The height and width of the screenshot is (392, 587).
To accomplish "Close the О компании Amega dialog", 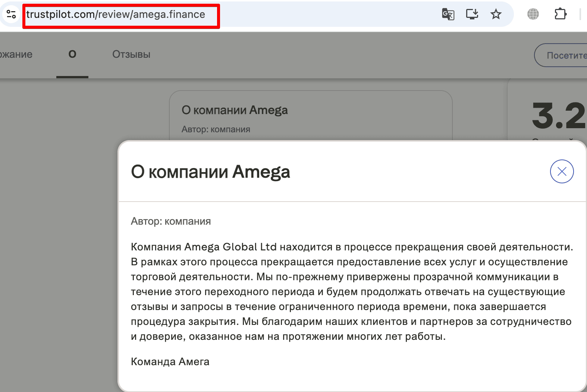I will [x=562, y=171].
